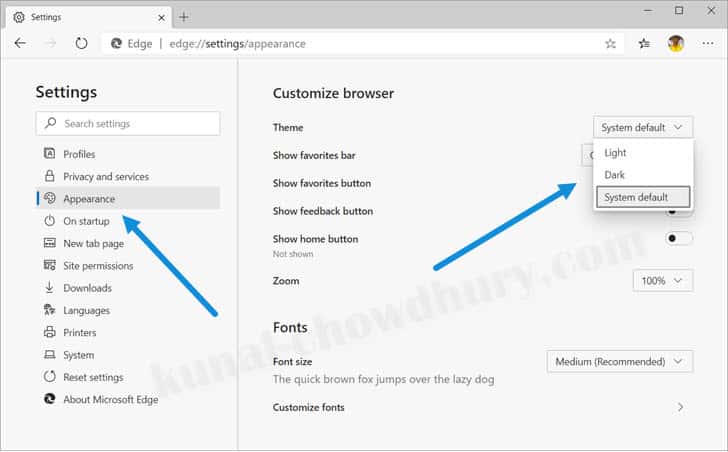The image size is (728, 452).
Task: Open the Settings and more menu
Action: 708,43
